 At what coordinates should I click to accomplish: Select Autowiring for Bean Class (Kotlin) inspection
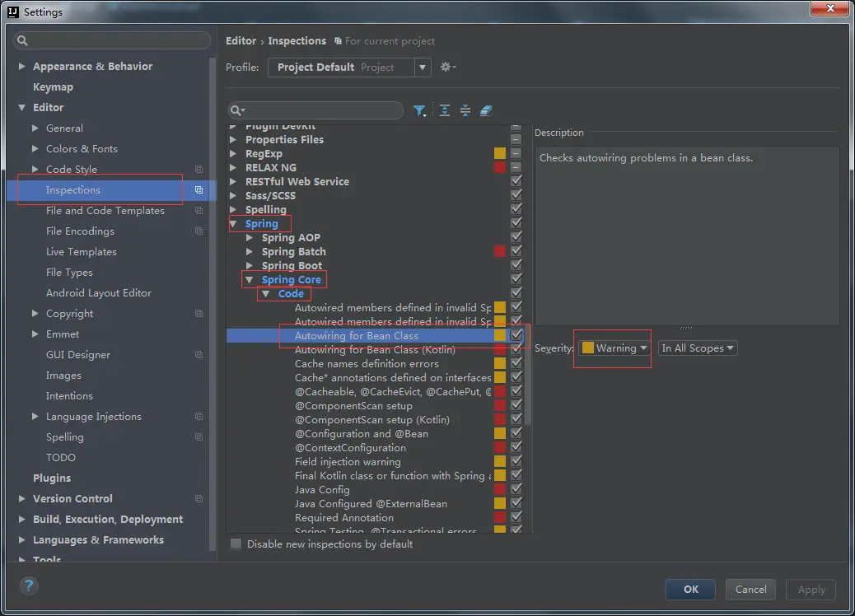coord(375,349)
